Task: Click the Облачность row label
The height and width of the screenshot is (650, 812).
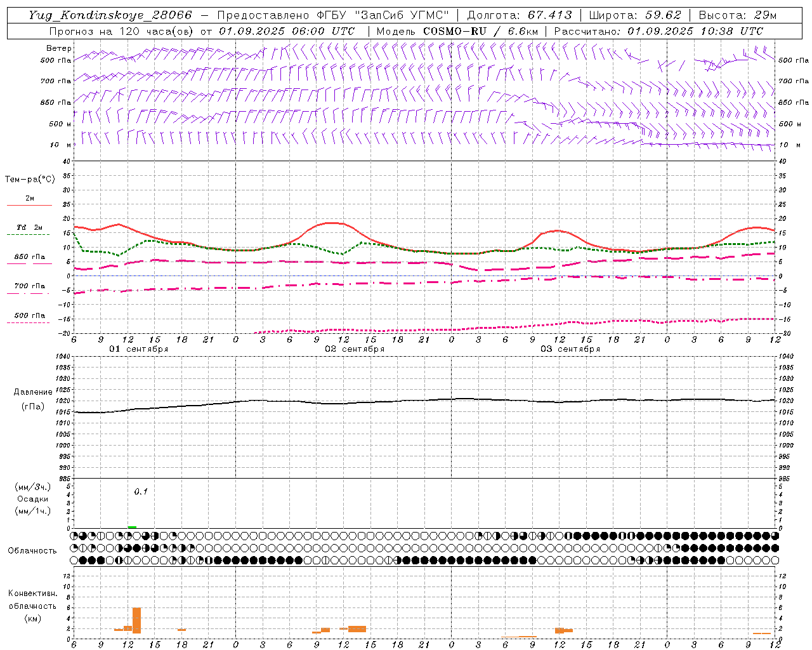Action: coord(32,550)
